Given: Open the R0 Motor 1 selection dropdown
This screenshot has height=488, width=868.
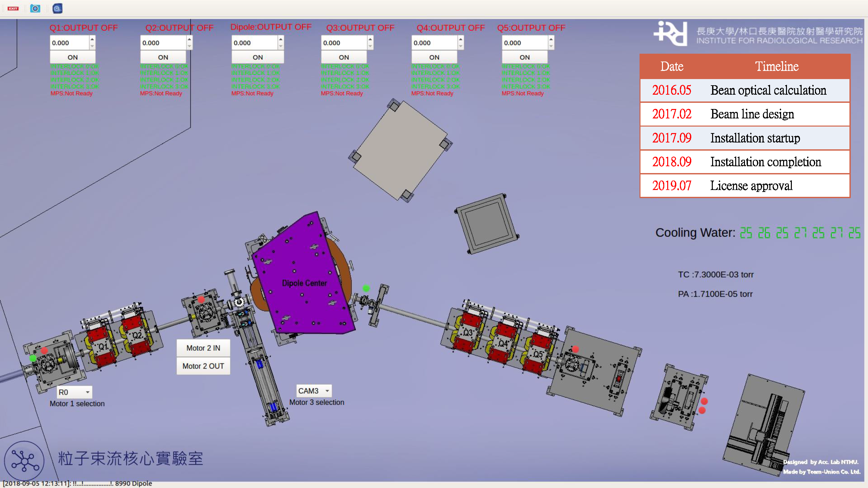Looking at the screenshot, I should click(75, 392).
